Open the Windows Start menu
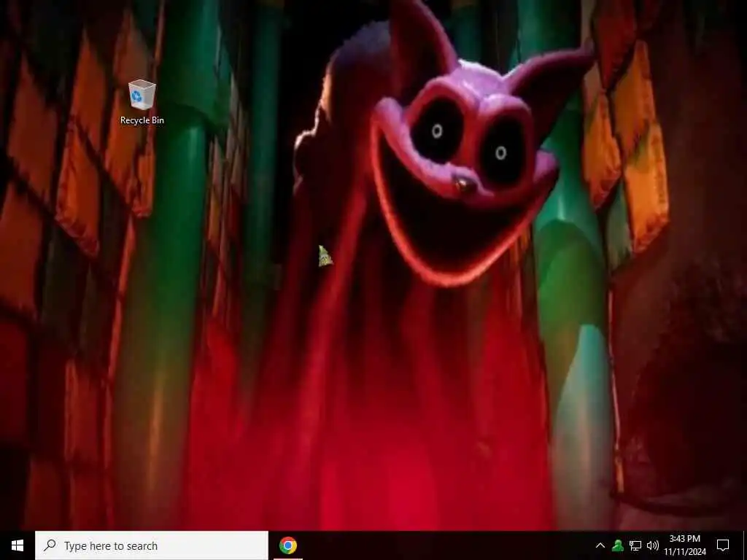Screen dimensions: 747x560 coord(18,545)
